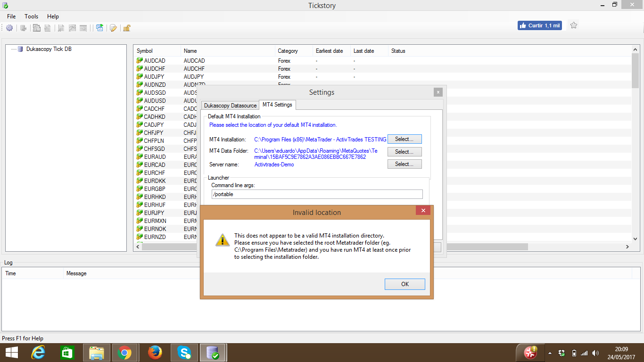Click the Last date column header
This screenshot has height=362, width=644.
tap(370, 51)
